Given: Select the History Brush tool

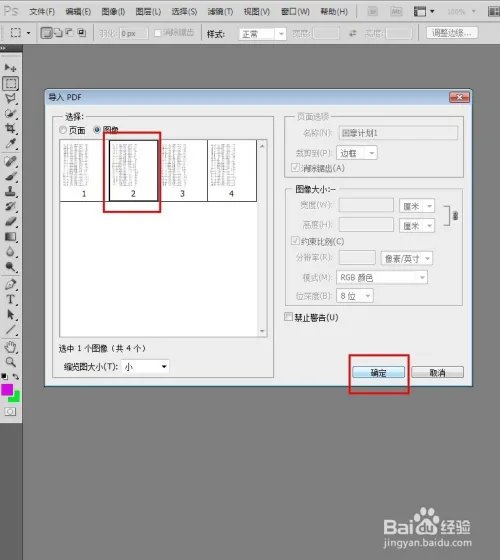Looking at the screenshot, I should click(x=10, y=206).
